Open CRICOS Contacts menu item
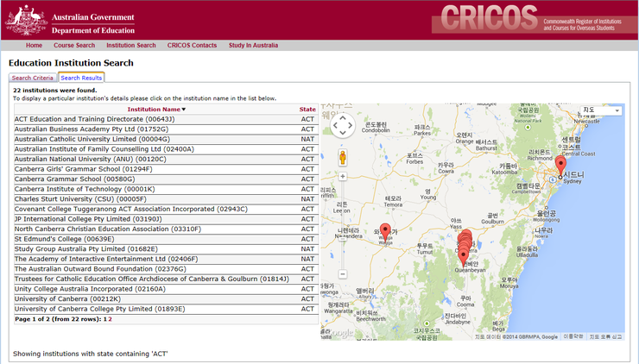639x364 pixels. point(192,45)
